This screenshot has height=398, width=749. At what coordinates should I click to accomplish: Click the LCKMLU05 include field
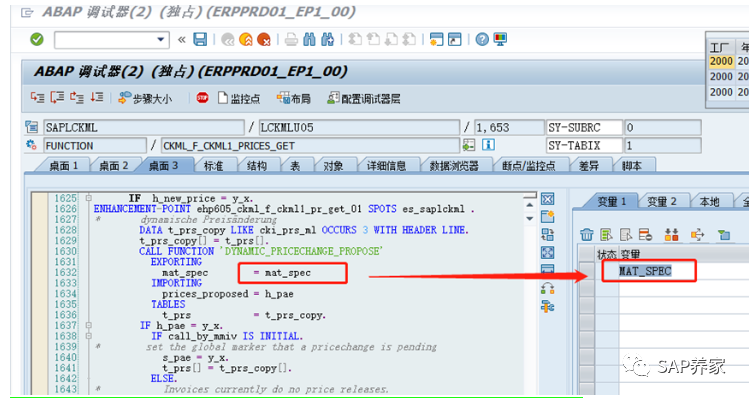pyautogui.click(x=359, y=128)
